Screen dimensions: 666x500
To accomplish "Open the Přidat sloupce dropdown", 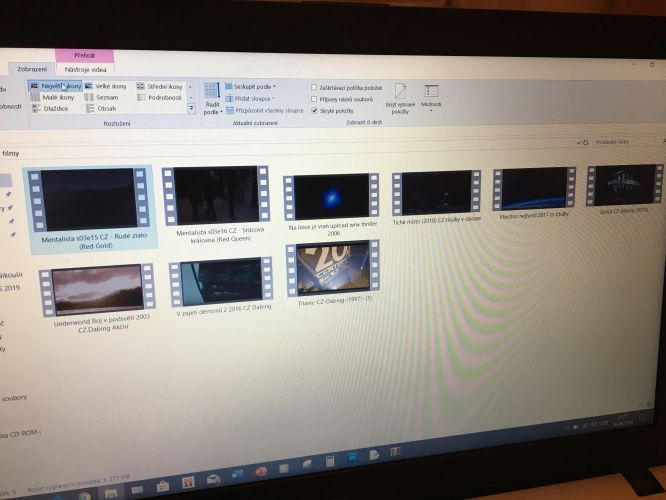I will tap(250, 98).
